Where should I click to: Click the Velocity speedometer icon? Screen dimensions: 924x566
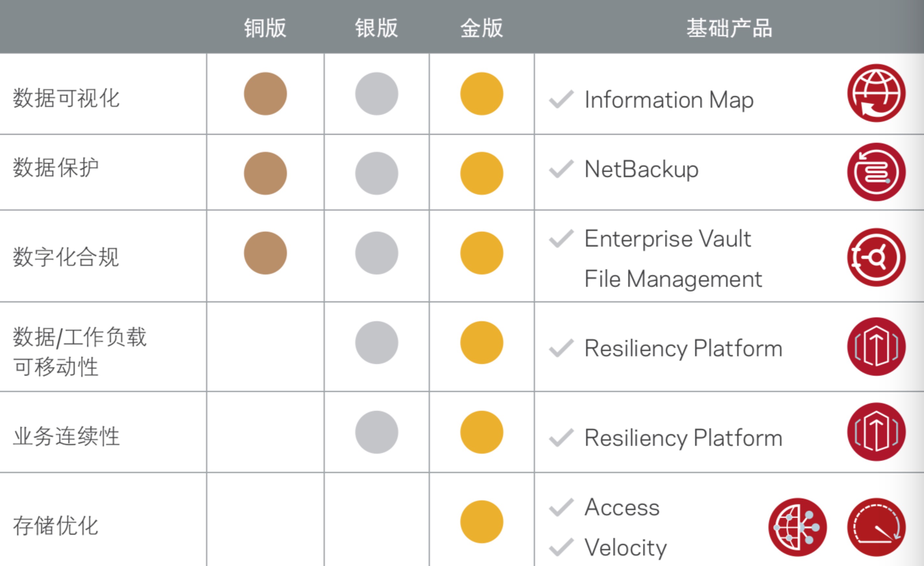click(x=876, y=527)
